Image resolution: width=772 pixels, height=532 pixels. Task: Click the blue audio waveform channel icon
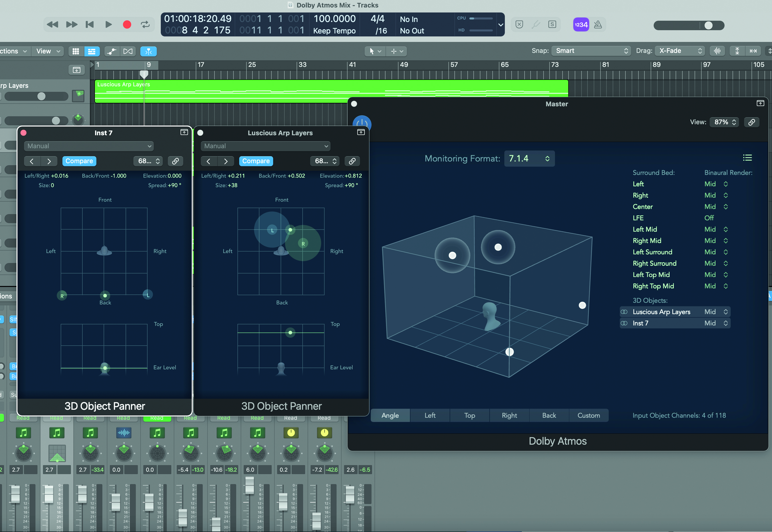pyautogui.click(x=124, y=433)
